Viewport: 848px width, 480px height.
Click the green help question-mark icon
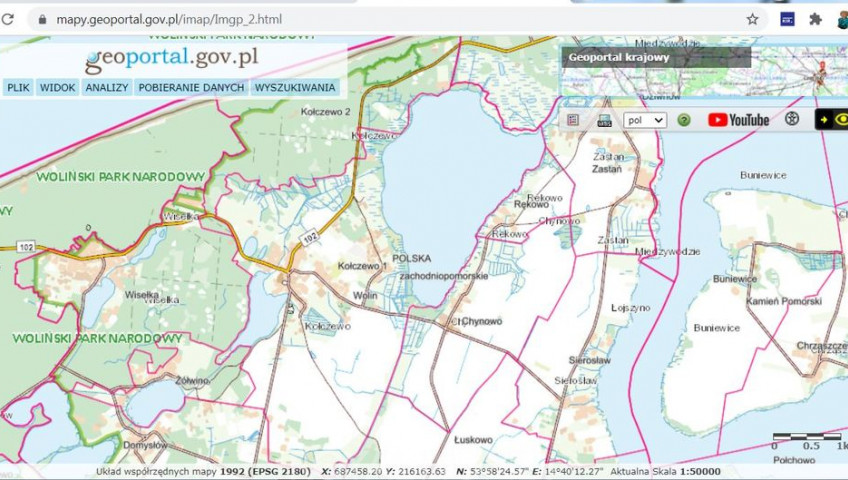point(684,120)
